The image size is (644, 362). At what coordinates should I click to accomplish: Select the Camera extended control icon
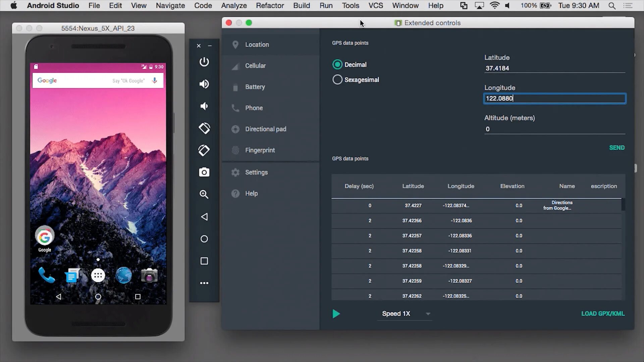204,172
